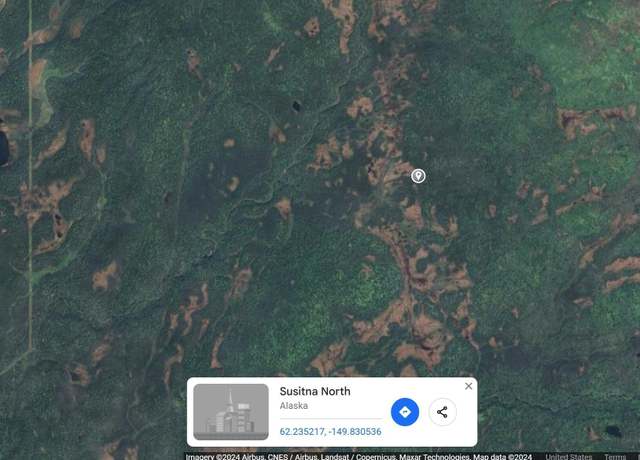Click the horizontal divider line in the place card
This screenshot has width=640, height=460.
(x=331, y=418)
